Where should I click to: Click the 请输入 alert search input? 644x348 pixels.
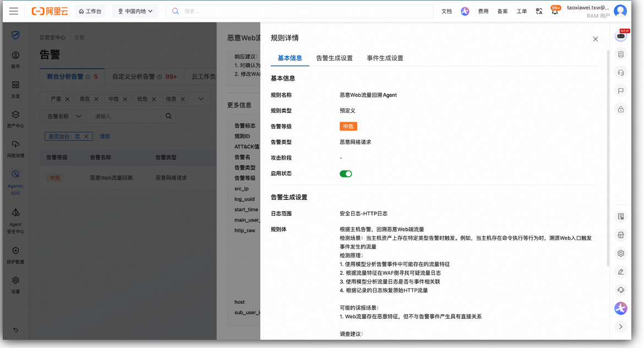[x=125, y=116]
